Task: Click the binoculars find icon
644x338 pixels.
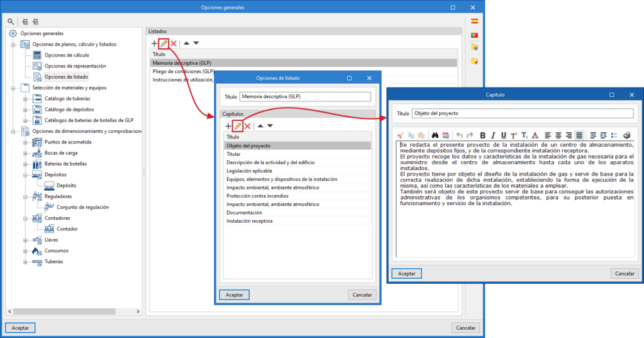Action: (435, 135)
